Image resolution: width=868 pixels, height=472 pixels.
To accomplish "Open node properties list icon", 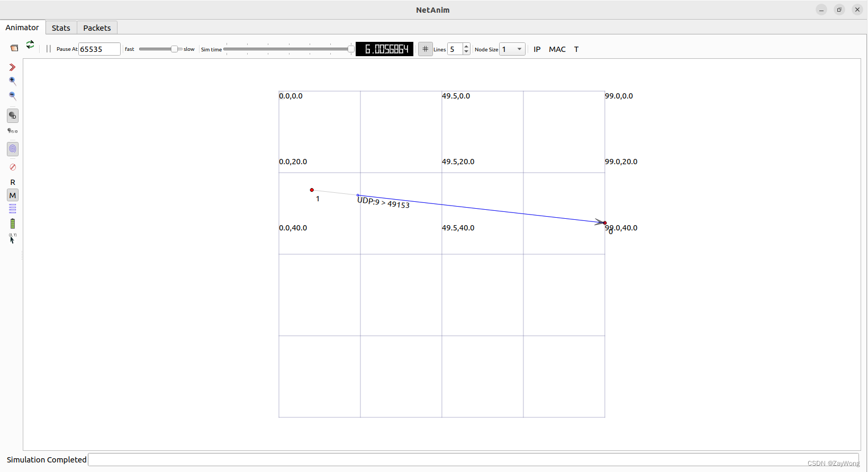I will [13, 209].
